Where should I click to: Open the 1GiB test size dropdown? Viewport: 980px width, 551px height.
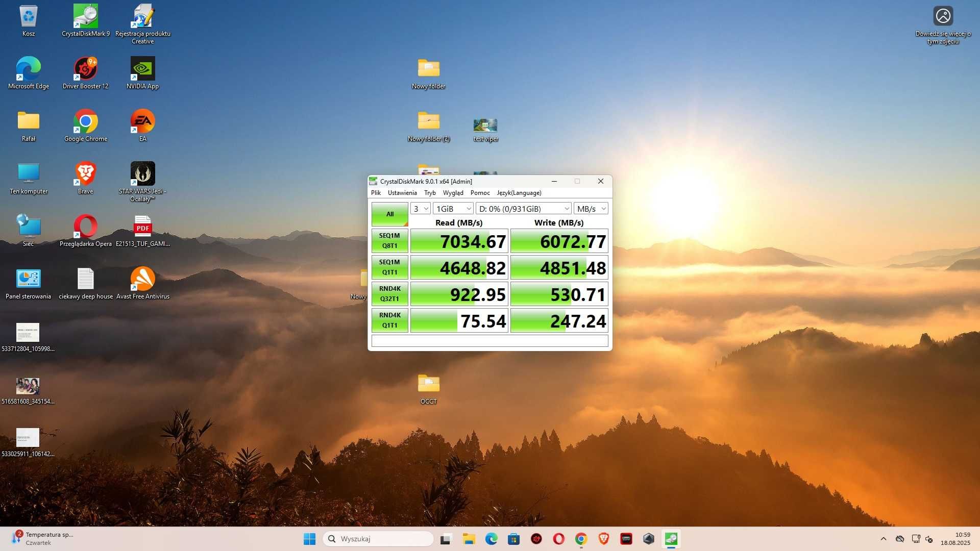tap(453, 209)
